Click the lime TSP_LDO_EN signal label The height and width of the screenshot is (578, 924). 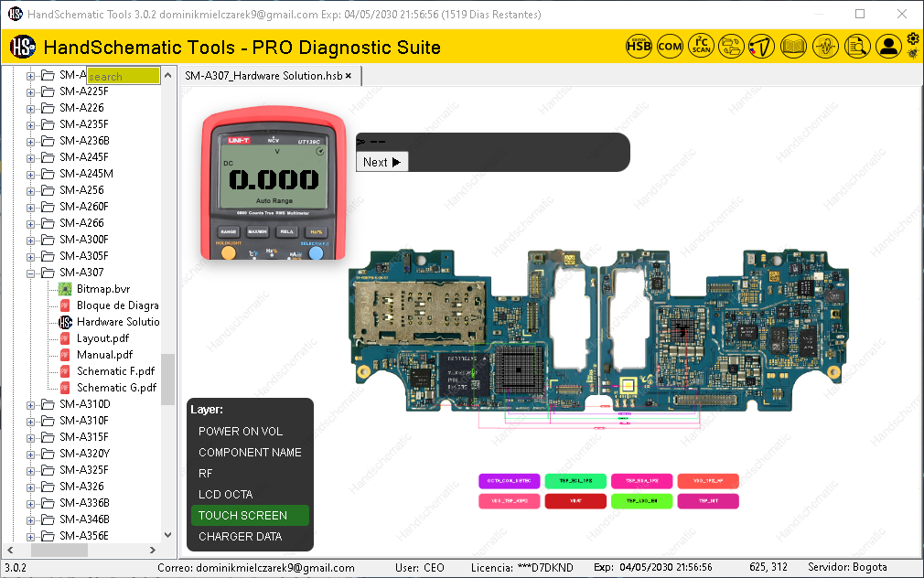pos(641,501)
